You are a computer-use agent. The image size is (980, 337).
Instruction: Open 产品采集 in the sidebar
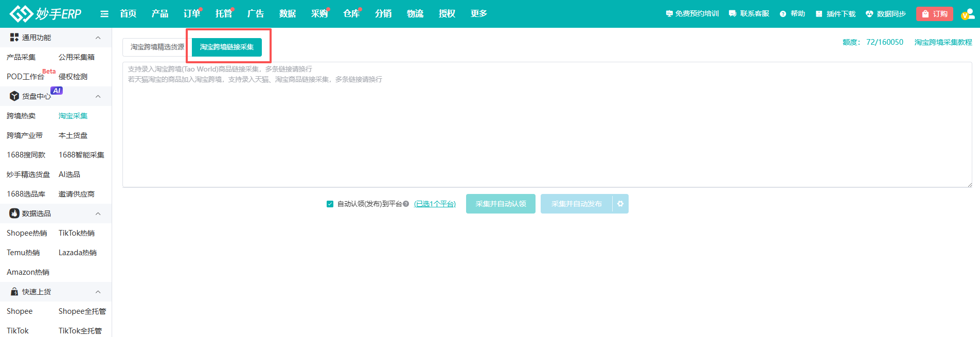(x=21, y=57)
